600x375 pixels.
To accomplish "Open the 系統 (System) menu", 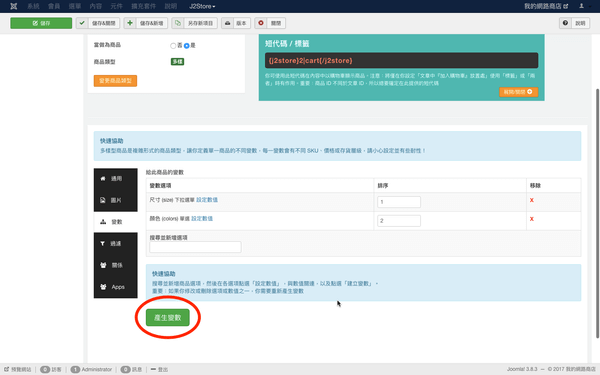I will pyautogui.click(x=33, y=6).
